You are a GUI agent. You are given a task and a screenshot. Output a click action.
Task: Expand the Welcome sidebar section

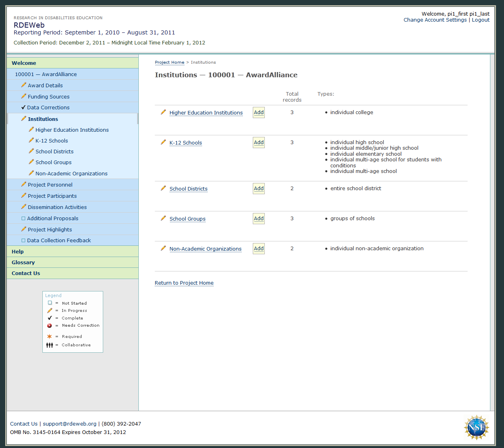[24, 63]
